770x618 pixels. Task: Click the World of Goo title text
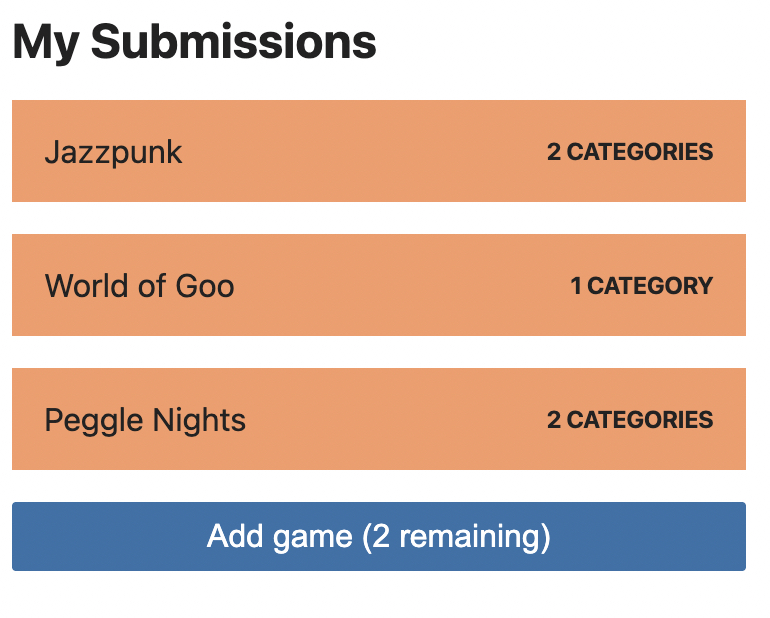point(139,286)
